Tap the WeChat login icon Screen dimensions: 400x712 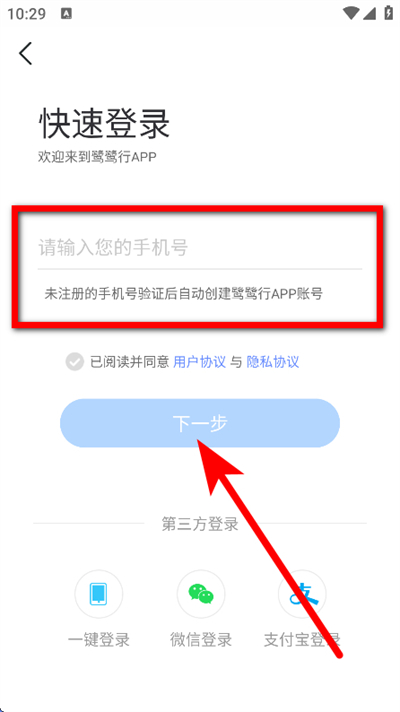pyautogui.click(x=201, y=593)
